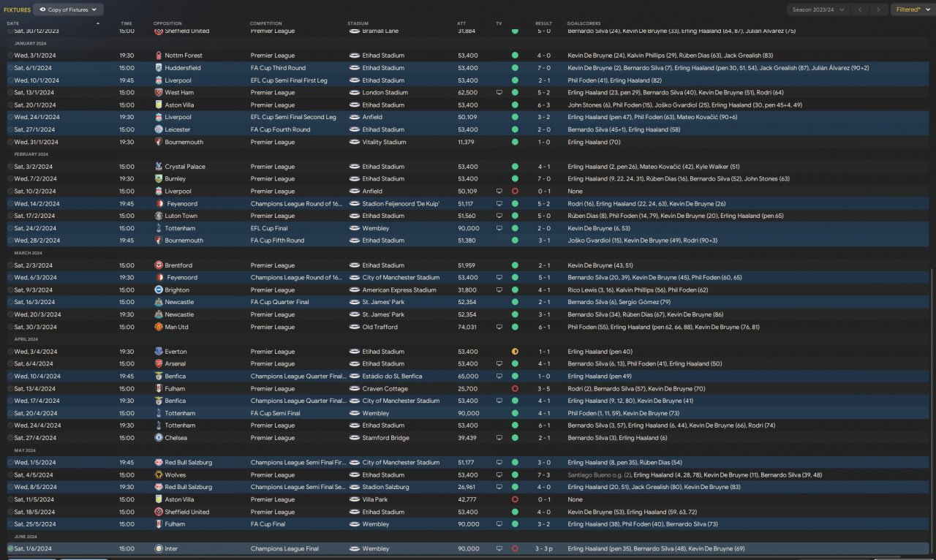
Task: Tick the selection circle for Sat, 11/5/2024
Action: tap(10, 499)
